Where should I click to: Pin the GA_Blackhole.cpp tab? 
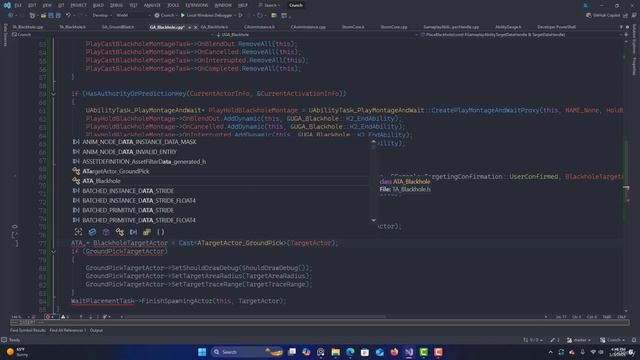pyautogui.click(x=189, y=27)
